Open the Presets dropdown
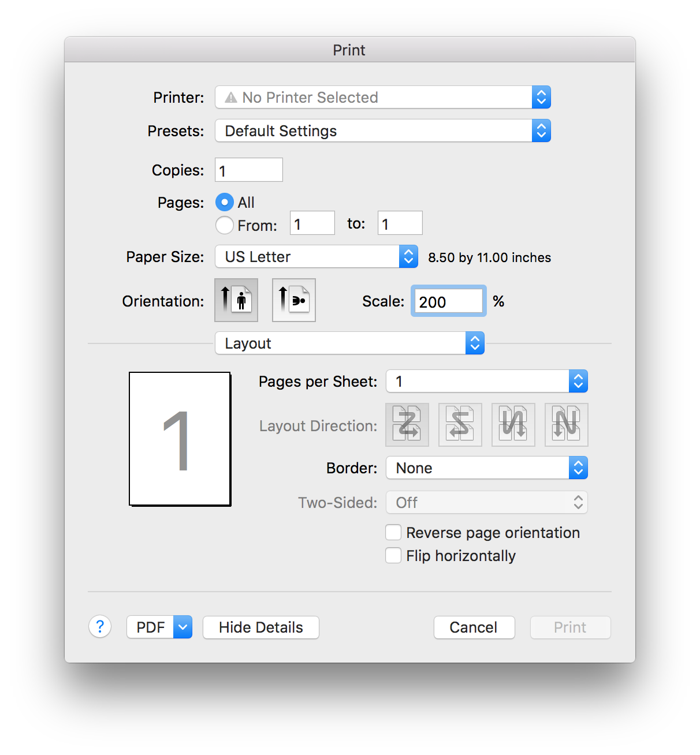Screen dimensions: 700x755 [x=383, y=130]
